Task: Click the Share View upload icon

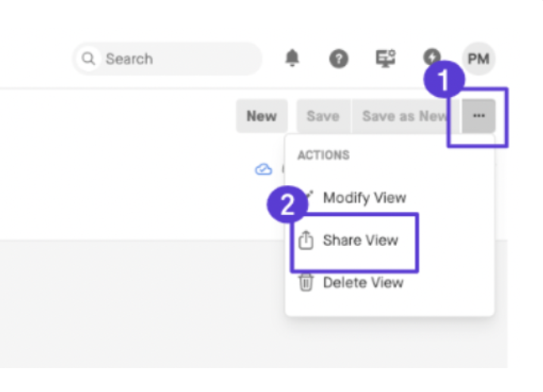Action: point(306,240)
